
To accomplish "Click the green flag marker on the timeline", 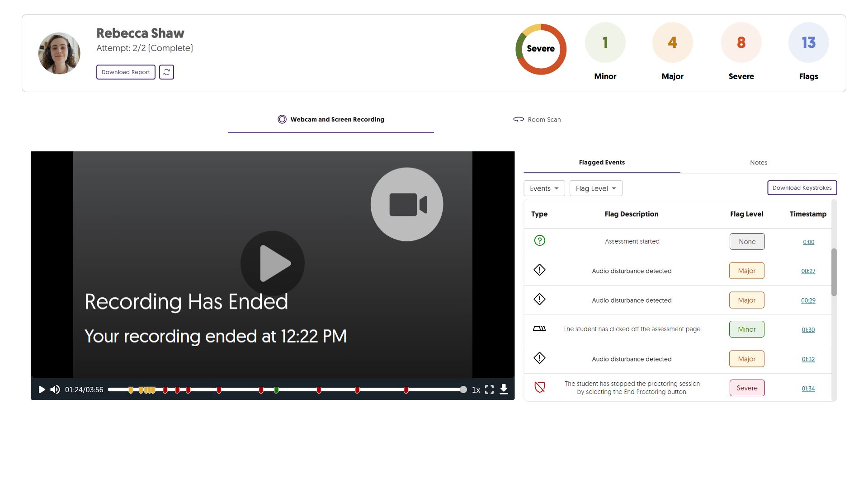I will pos(276,390).
